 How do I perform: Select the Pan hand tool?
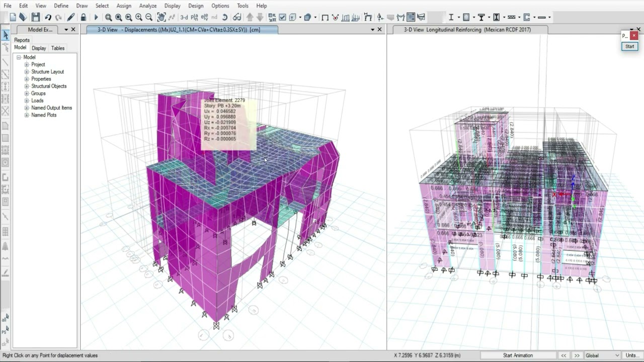click(162, 17)
